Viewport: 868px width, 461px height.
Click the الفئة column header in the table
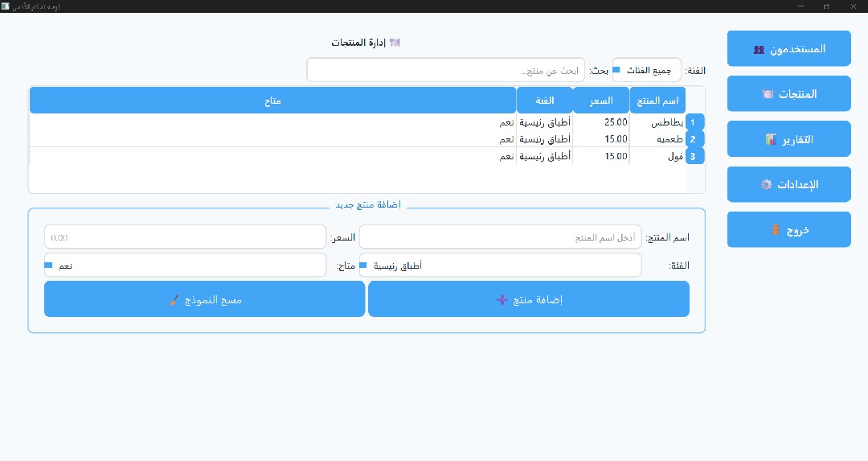(x=544, y=101)
